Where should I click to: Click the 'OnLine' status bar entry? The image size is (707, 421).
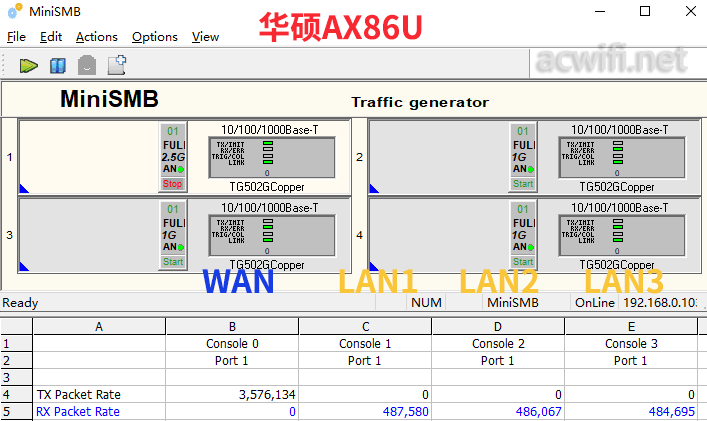point(594,302)
